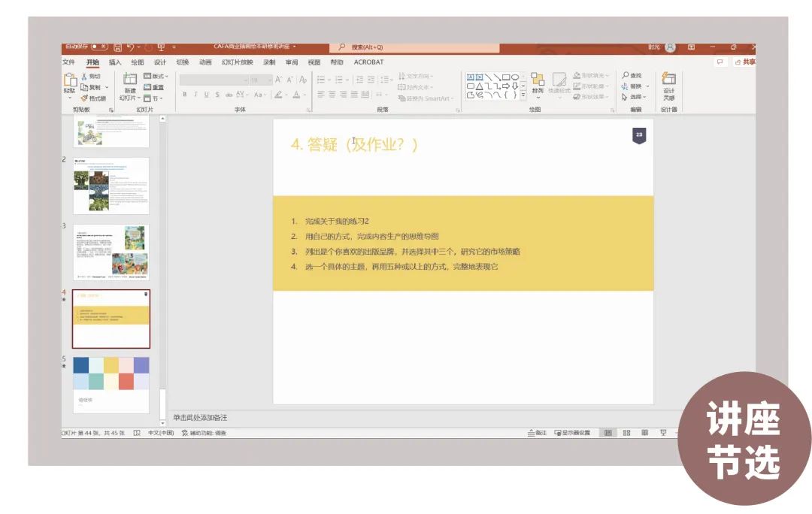Expand the Layout (版式) dropdown
The width and height of the screenshot is (812, 514).
156,76
